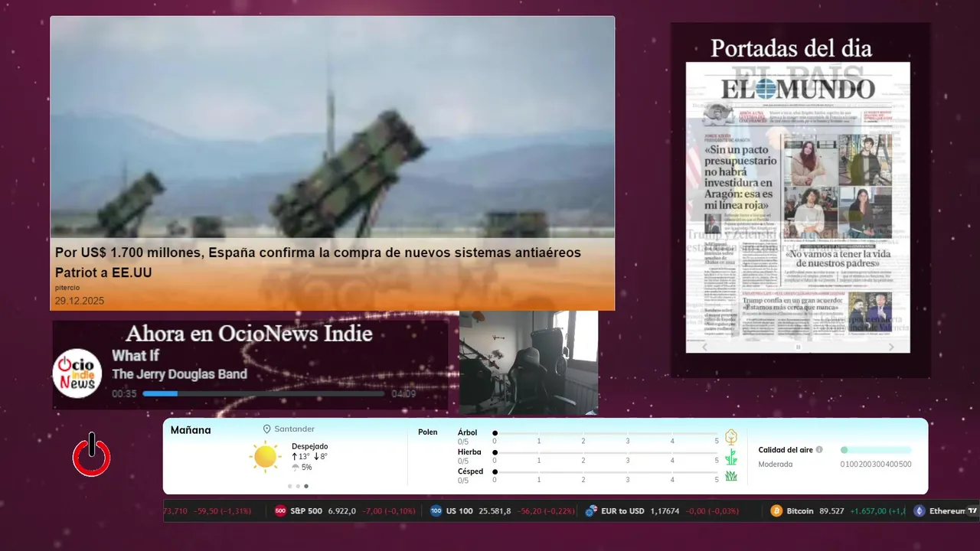
Task: Click the Moderada air quality status
Action: [776, 465]
